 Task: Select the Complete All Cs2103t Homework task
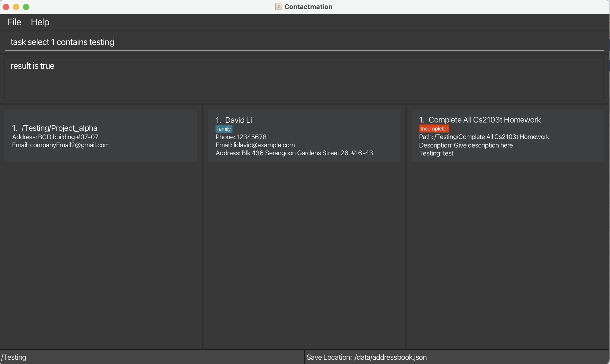[507, 136]
